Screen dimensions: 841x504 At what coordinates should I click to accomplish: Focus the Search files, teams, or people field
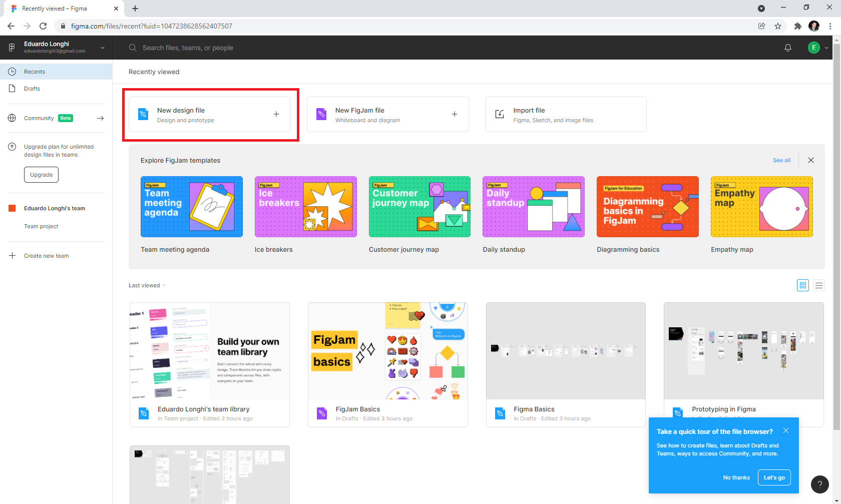(x=188, y=48)
